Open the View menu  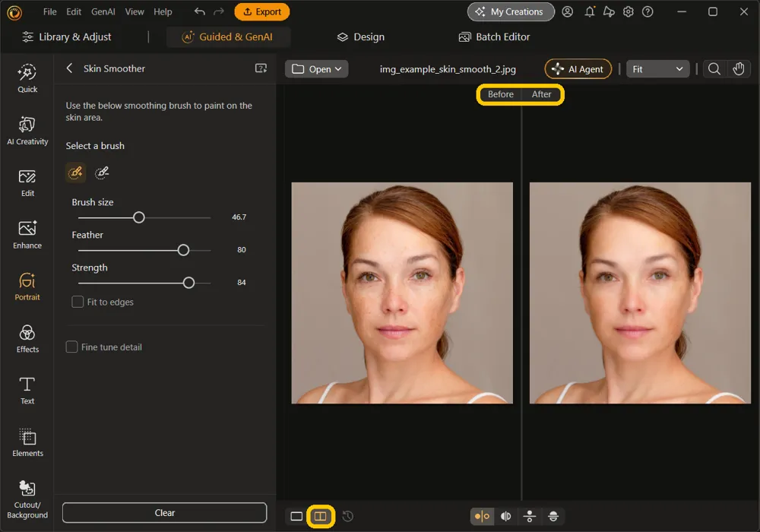pos(135,11)
